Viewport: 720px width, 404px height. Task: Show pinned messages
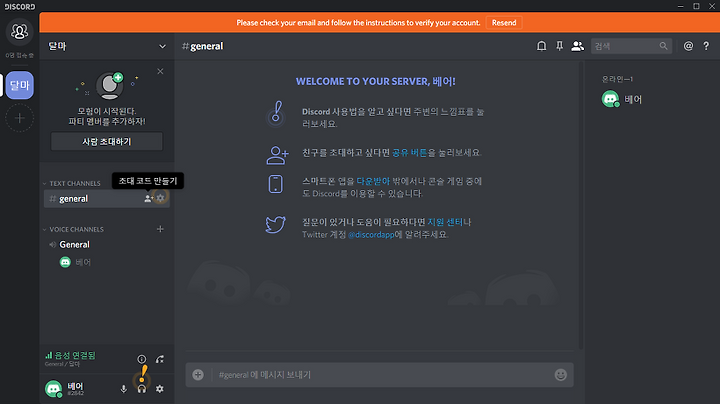[559, 46]
